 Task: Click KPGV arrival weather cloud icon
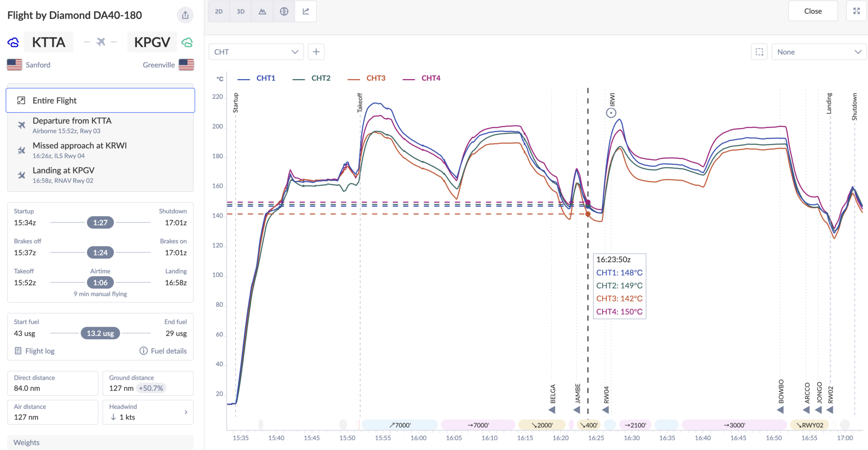pyautogui.click(x=187, y=42)
